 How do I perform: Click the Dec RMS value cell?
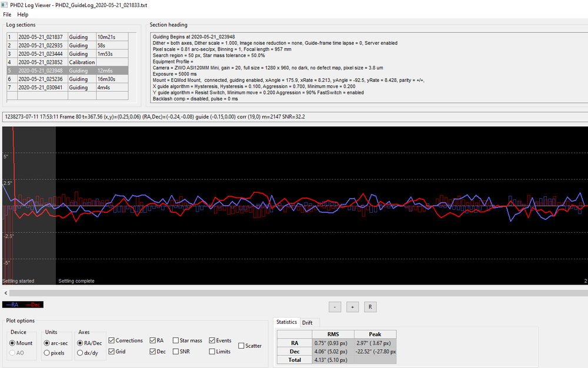[333, 352]
